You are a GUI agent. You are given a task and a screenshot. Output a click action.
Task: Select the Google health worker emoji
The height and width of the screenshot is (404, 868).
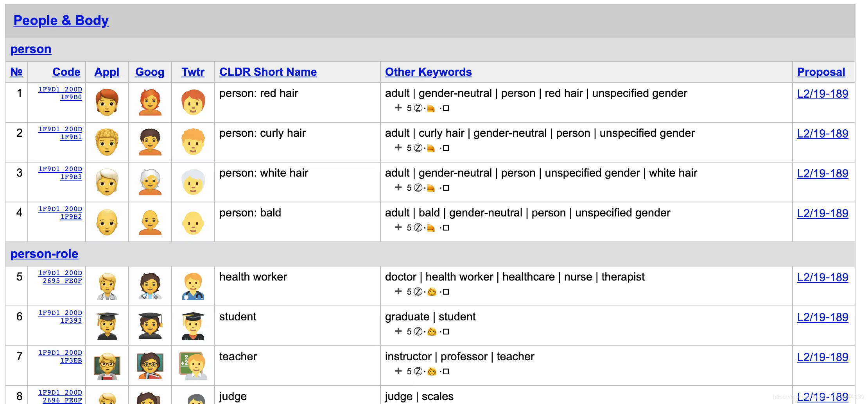[x=150, y=286]
